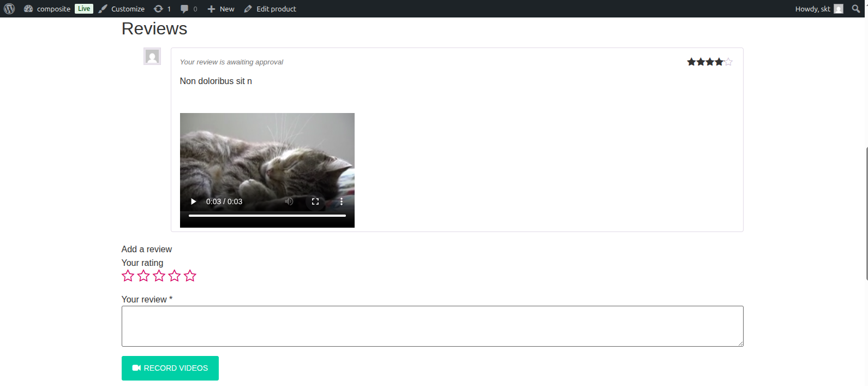The image size is (868, 386).
Task: Click "Your review is awaiting approval" notice
Action: 231,62
